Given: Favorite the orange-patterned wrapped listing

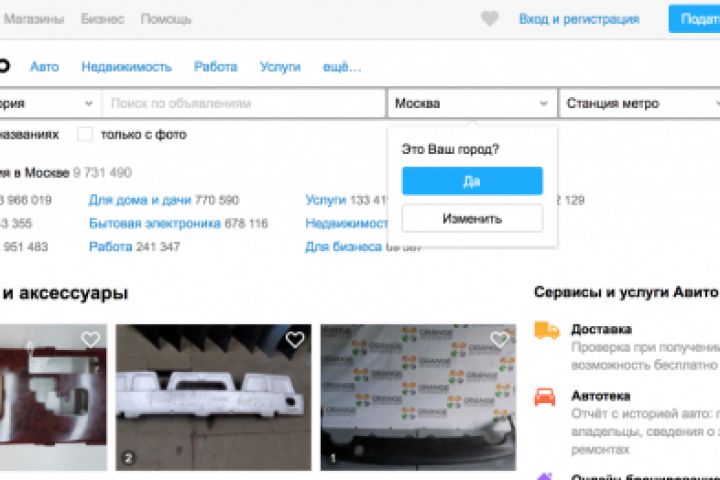Looking at the screenshot, I should click(x=500, y=339).
